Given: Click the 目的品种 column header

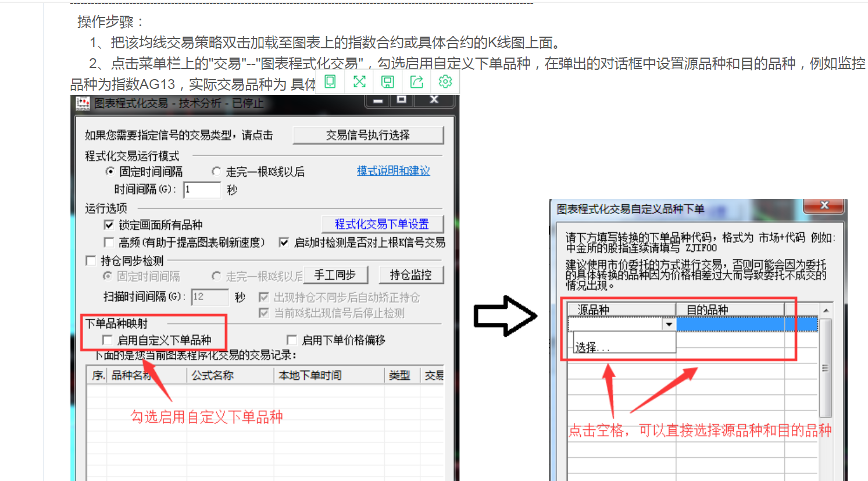Looking at the screenshot, I should (x=731, y=310).
